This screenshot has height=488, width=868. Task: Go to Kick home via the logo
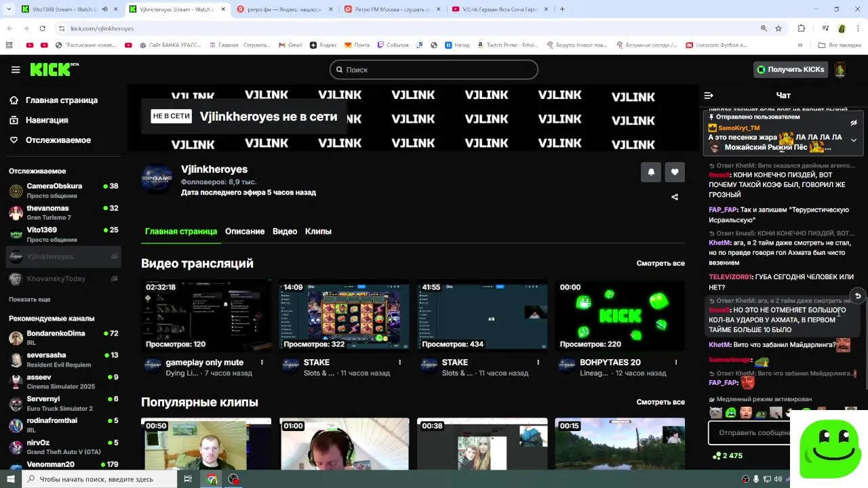[x=54, y=69]
